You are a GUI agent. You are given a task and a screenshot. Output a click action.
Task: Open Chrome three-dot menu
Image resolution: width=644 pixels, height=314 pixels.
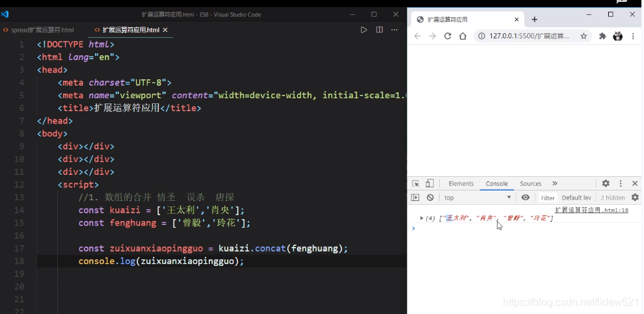pyautogui.click(x=633, y=36)
